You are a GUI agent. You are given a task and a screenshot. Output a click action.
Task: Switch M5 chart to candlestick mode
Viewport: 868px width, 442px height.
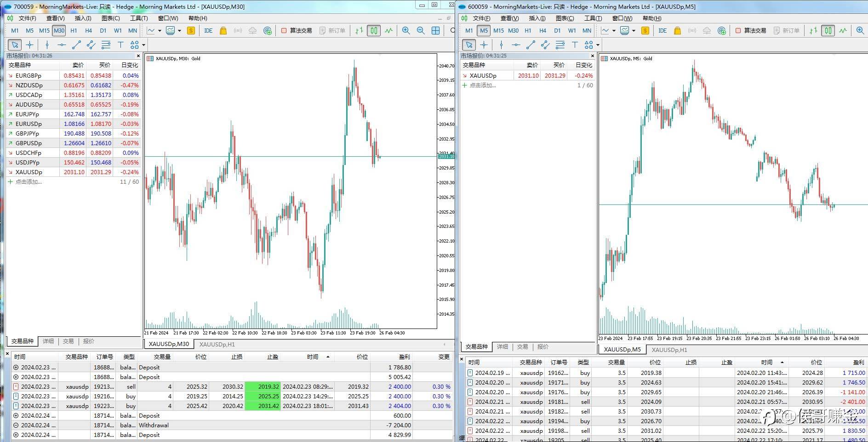tap(828, 30)
